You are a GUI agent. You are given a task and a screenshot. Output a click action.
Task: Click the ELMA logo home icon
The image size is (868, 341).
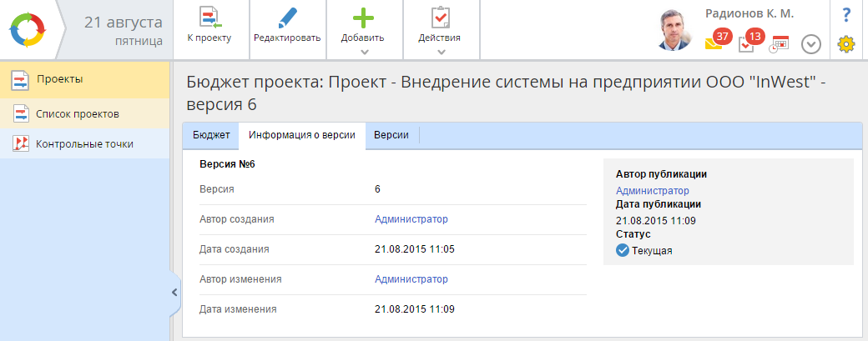pos(29,29)
